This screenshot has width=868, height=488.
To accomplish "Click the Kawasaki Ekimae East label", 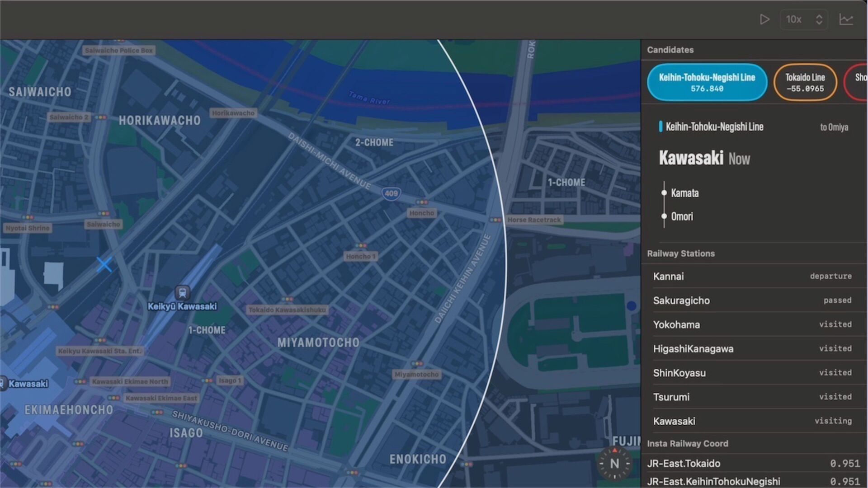I will tap(161, 398).
